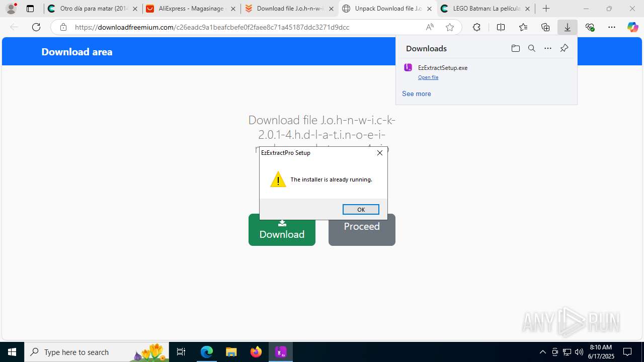Viewport: 644px width, 362px height.
Task: Click the green Download button
Action: 282,230
